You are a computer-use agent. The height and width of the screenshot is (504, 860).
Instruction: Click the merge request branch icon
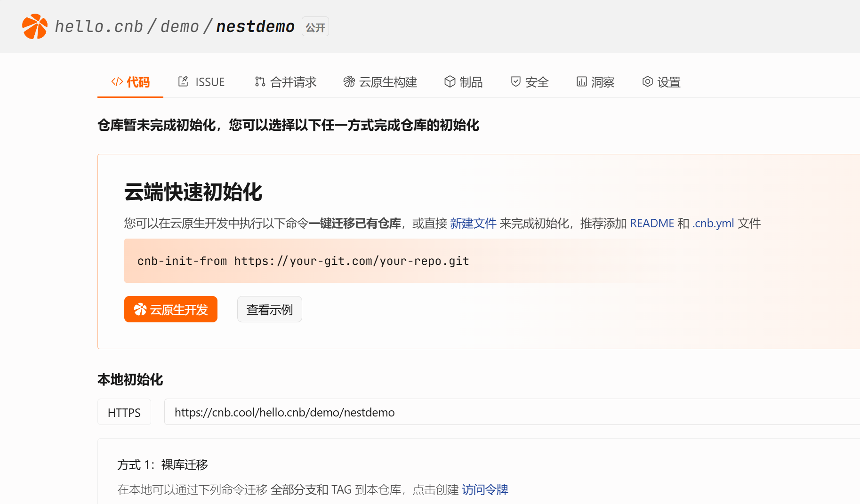pos(259,81)
